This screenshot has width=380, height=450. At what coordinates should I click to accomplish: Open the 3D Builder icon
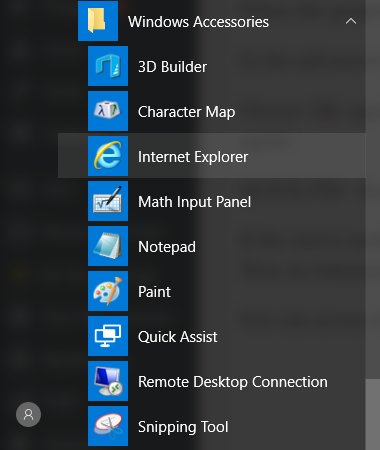pos(108,66)
